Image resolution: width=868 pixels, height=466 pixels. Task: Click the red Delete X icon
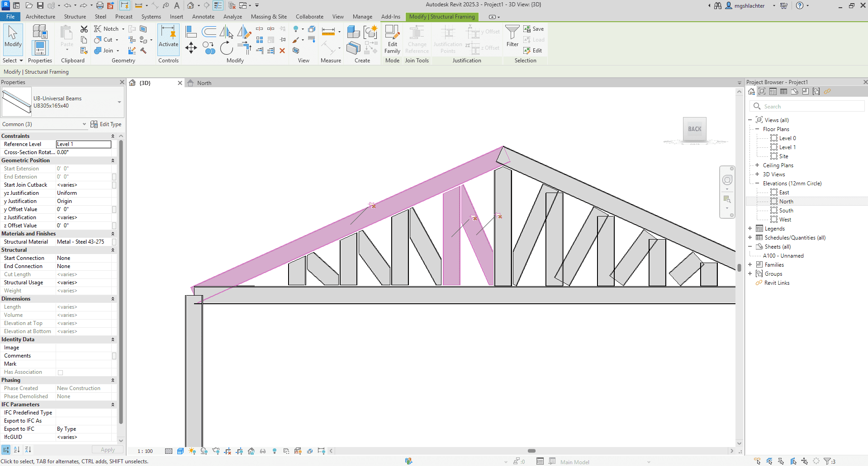pos(282,51)
